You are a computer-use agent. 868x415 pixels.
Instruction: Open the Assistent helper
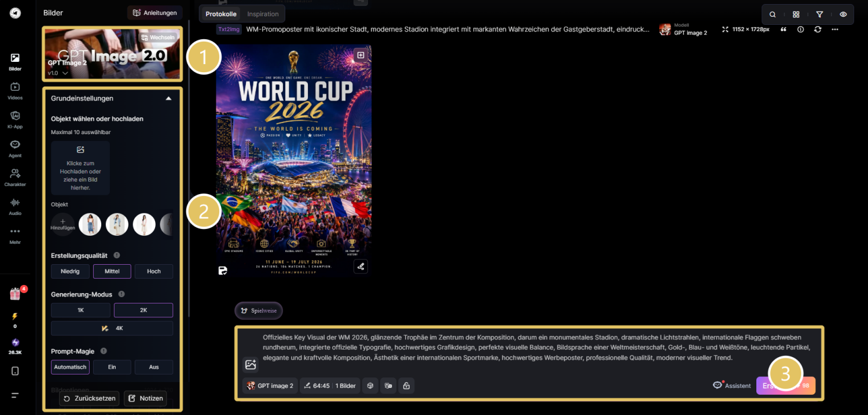coord(731,386)
